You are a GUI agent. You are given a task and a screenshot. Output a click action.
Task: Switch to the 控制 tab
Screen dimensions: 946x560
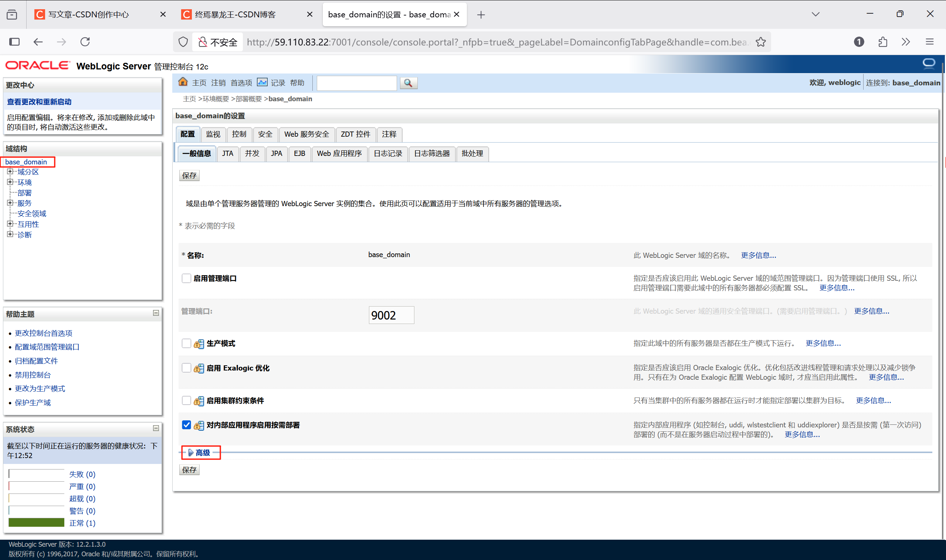point(239,134)
